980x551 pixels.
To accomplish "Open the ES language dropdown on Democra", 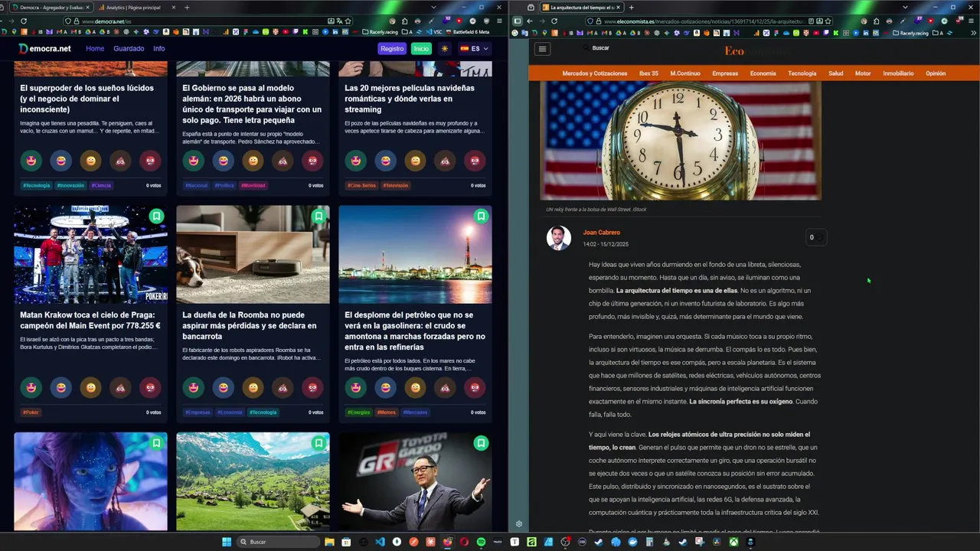I will [x=474, y=48].
